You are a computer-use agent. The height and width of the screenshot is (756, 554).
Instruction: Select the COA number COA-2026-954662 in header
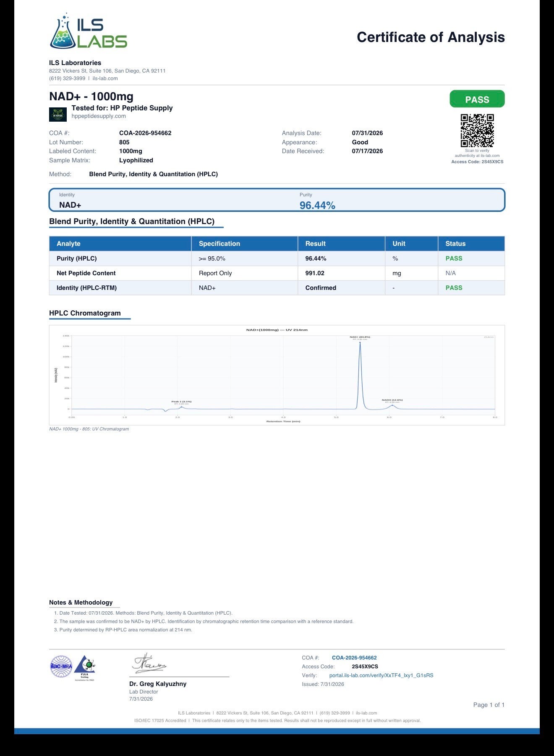click(x=145, y=133)
